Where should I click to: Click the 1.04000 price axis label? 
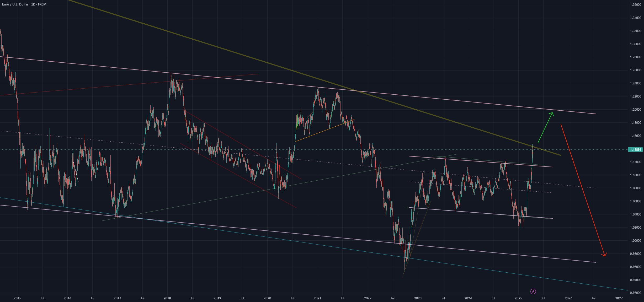(x=635, y=214)
